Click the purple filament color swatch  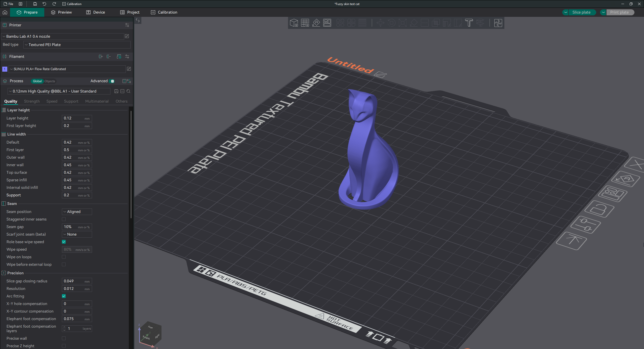pyautogui.click(x=5, y=69)
